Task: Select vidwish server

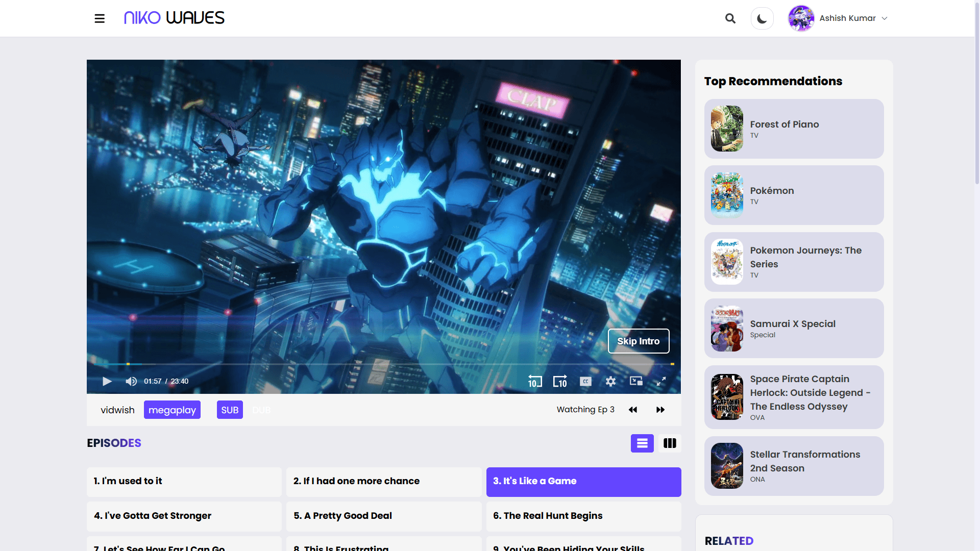Action: coord(117,410)
